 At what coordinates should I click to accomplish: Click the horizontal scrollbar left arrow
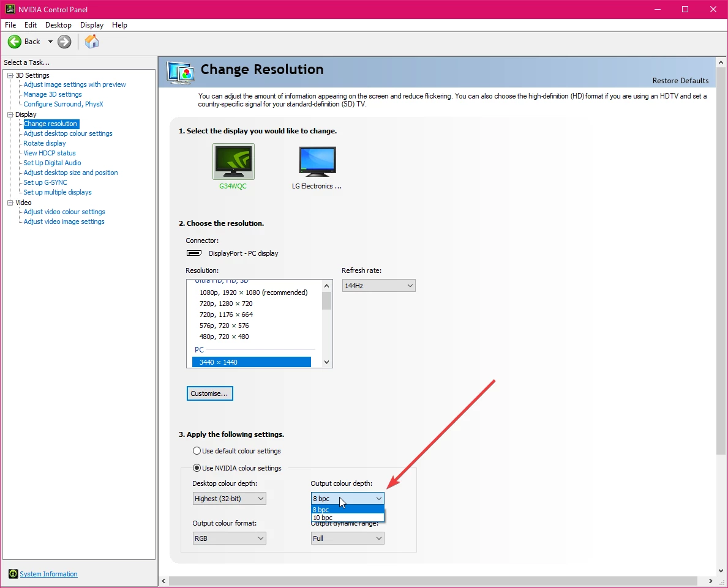(x=163, y=581)
